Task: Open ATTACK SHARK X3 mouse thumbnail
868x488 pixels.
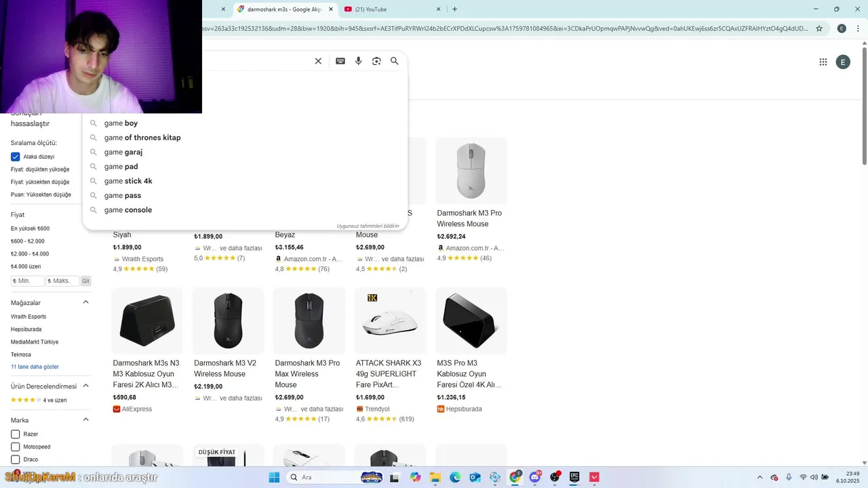Action: [391, 321]
